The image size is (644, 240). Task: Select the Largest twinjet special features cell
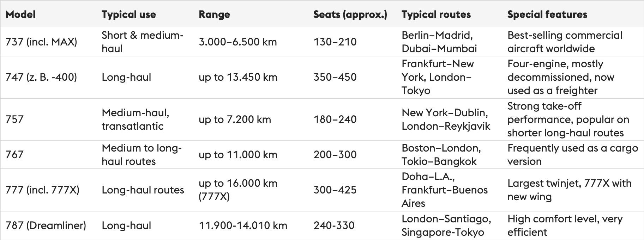coord(569,190)
